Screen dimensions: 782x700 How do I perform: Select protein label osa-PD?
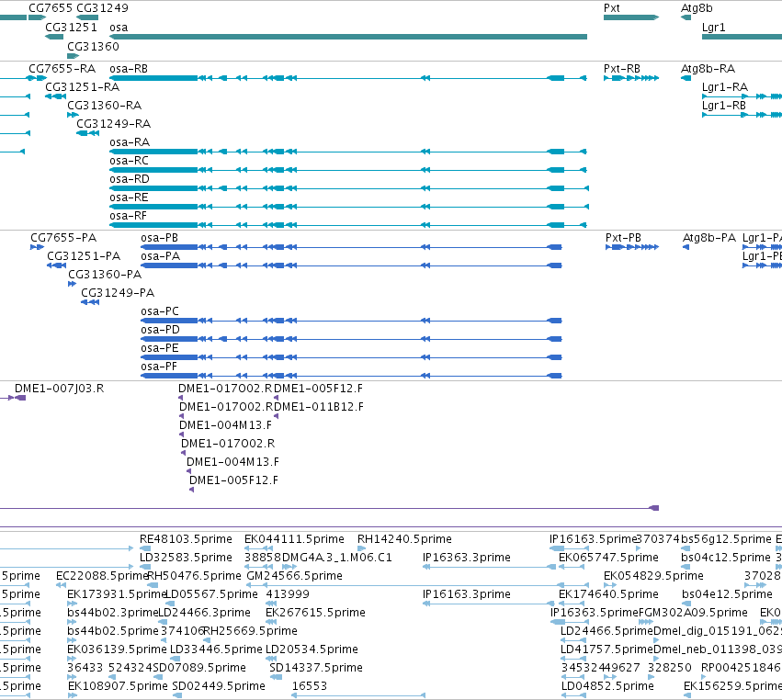160,330
